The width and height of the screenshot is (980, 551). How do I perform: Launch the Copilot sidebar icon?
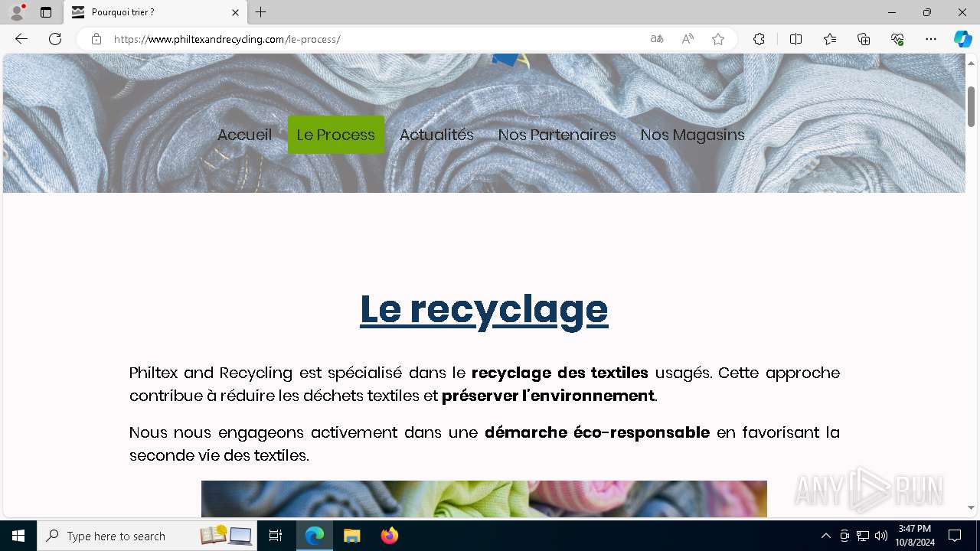coord(962,39)
